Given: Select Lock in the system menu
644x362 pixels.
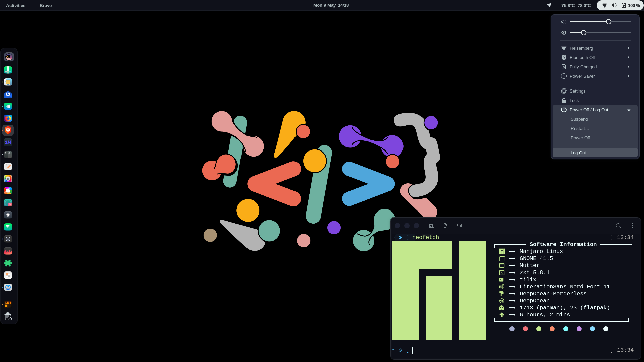Looking at the screenshot, I should click(x=595, y=101).
